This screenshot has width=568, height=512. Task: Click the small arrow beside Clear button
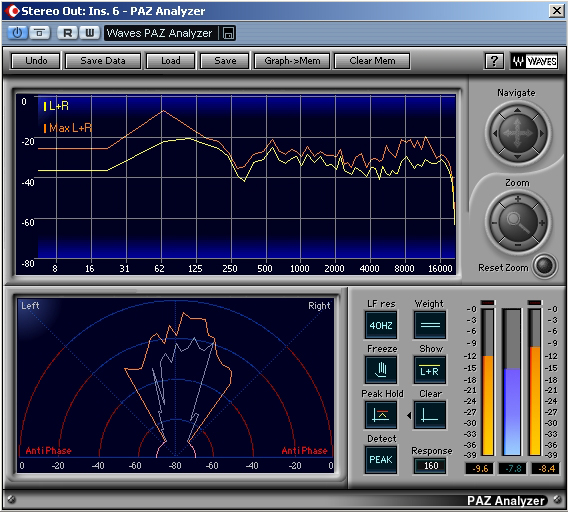pos(409,415)
